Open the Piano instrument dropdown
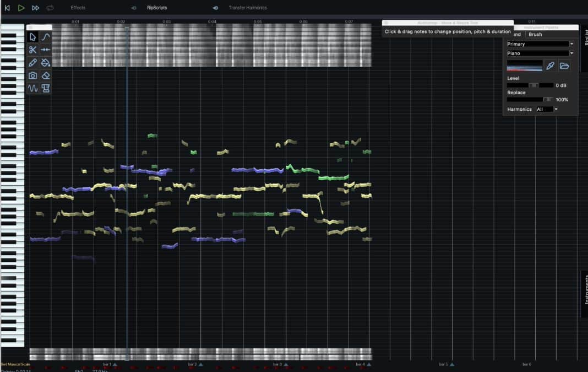This screenshot has width=588, height=372. click(540, 53)
